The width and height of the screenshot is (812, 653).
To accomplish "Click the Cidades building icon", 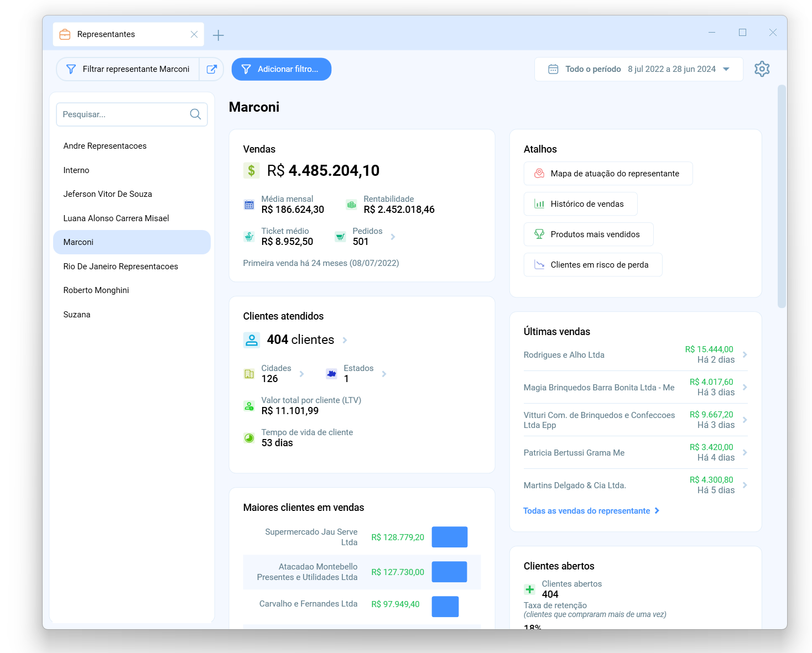I will tap(249, 374).
